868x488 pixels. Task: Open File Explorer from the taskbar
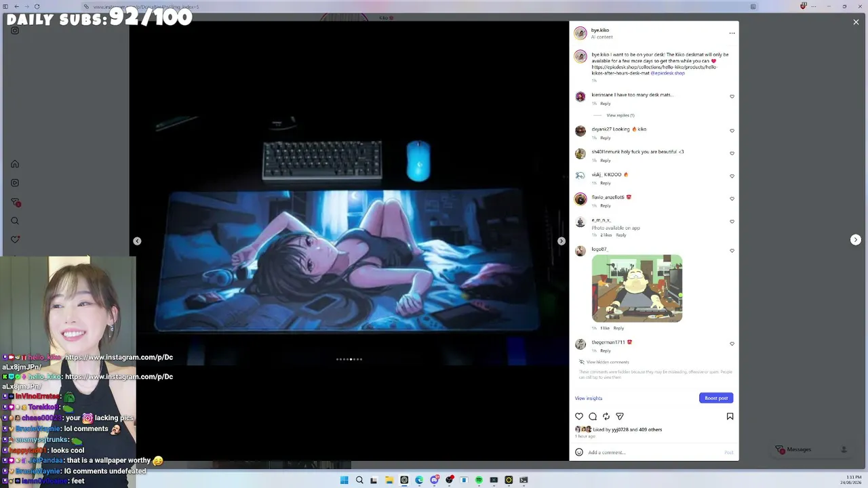[x=389, y=480]
